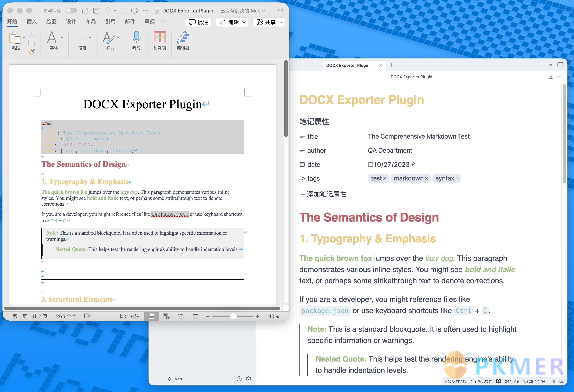Click the zoom slider handle
Screen dimensions: 574x392
[233, 316]
